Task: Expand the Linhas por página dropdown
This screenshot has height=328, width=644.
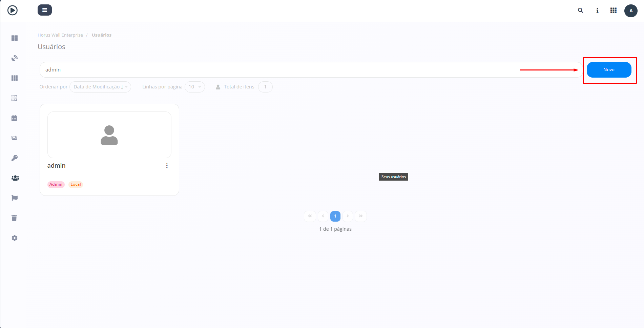Action: pyautogui.click(x=194, y=87)
